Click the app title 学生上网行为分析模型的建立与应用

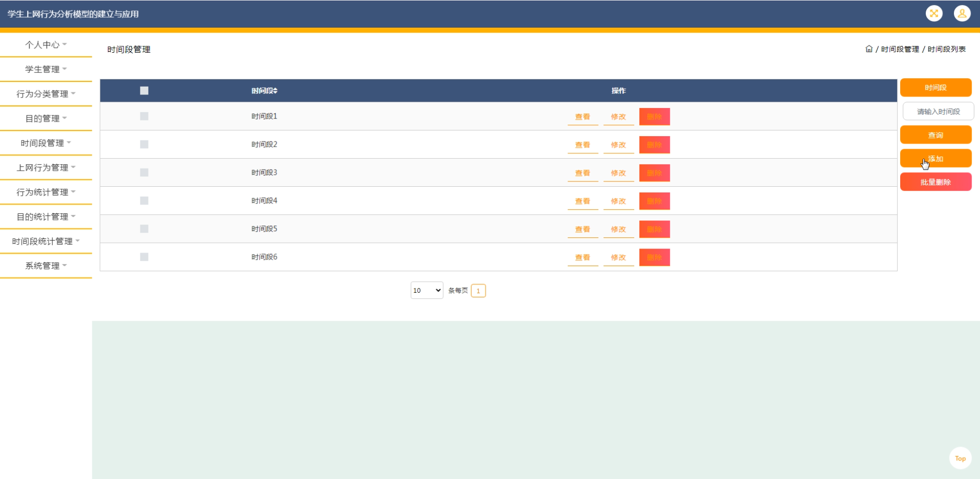[x=73, y=14]
